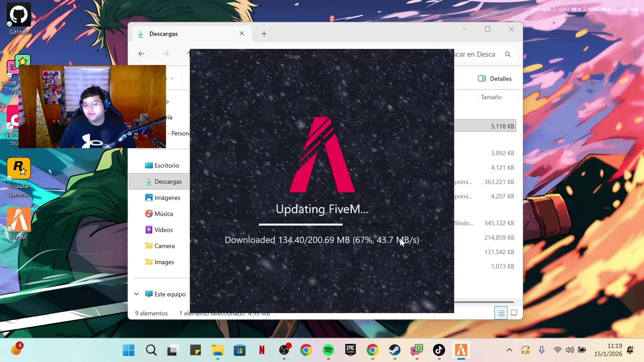This screenshot has width=644, height=362.
Task: Switch to large thumbnails view in Explorer
Action: pyautogui.click(x=514, y=313)
